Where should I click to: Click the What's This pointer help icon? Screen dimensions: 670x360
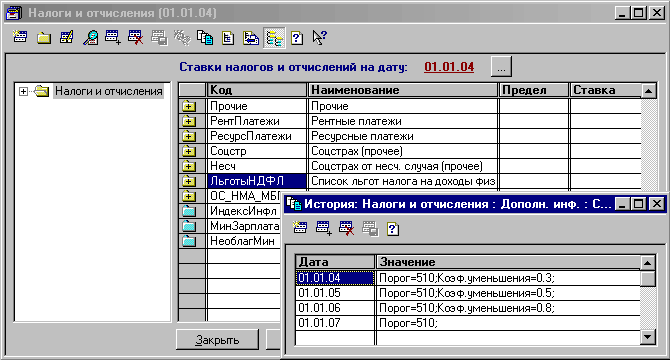click(x=319, y=38)
